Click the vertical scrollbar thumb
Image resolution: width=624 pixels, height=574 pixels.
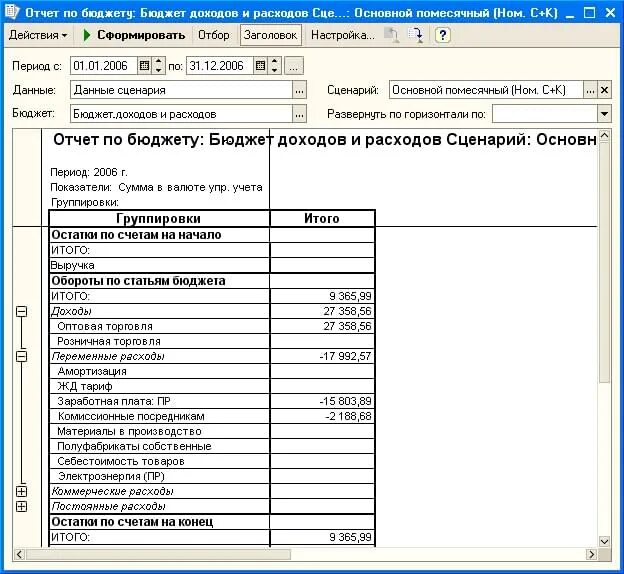click(x=604, y=263)
